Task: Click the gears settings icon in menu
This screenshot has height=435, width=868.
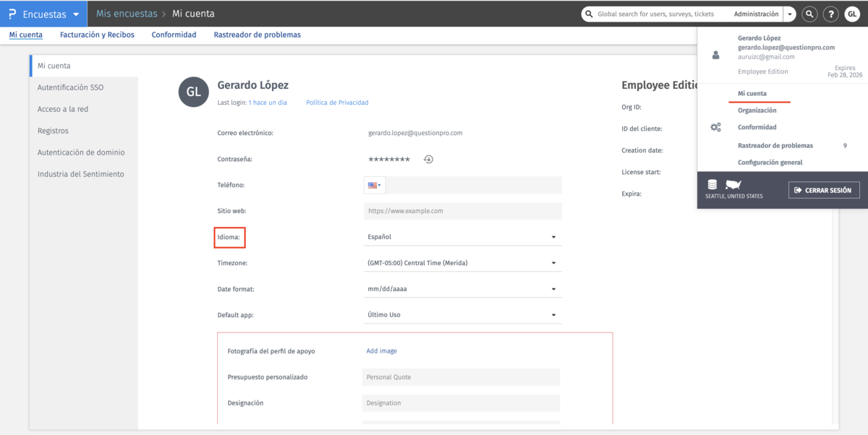Action: click(x=715, y=128)
